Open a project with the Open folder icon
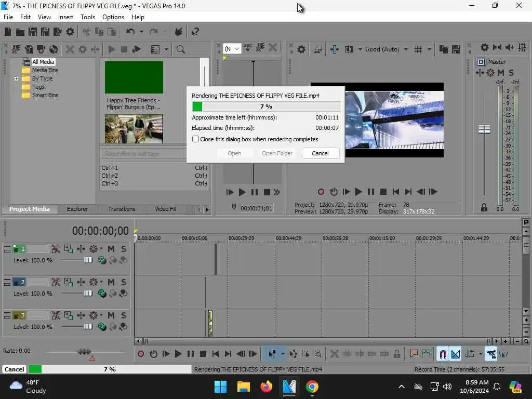 click(x=20, y=32)
